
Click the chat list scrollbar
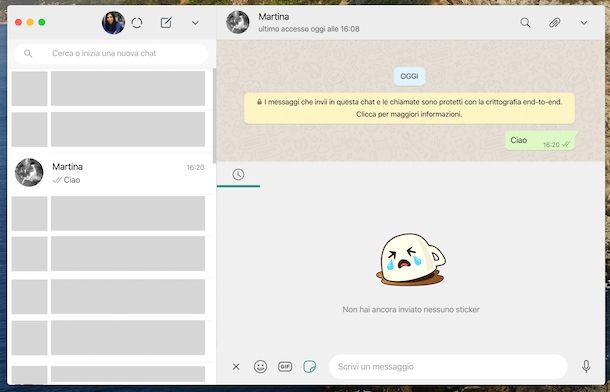[x=214, y=116]
